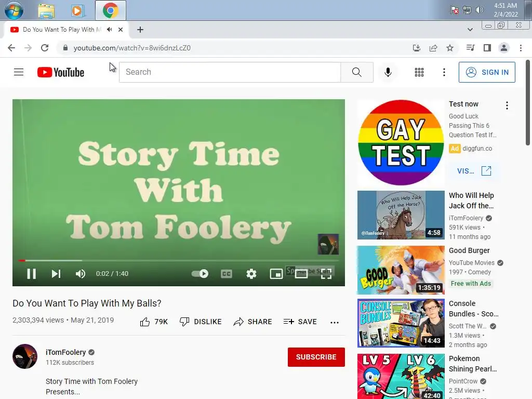The width and height of the screenshot is (532, 399).
Task: Open Chrome media controls
Action: [470, 48]
